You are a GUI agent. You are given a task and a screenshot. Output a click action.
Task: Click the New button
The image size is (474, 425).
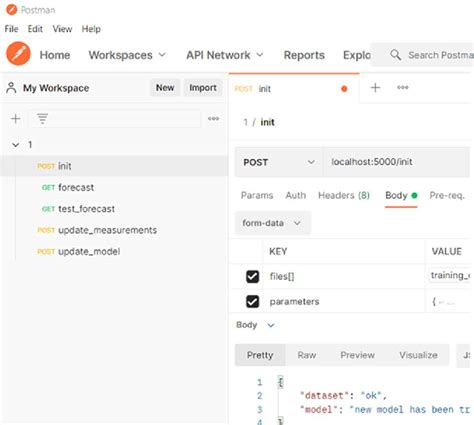pyautogui.click(x=165, y=88)
